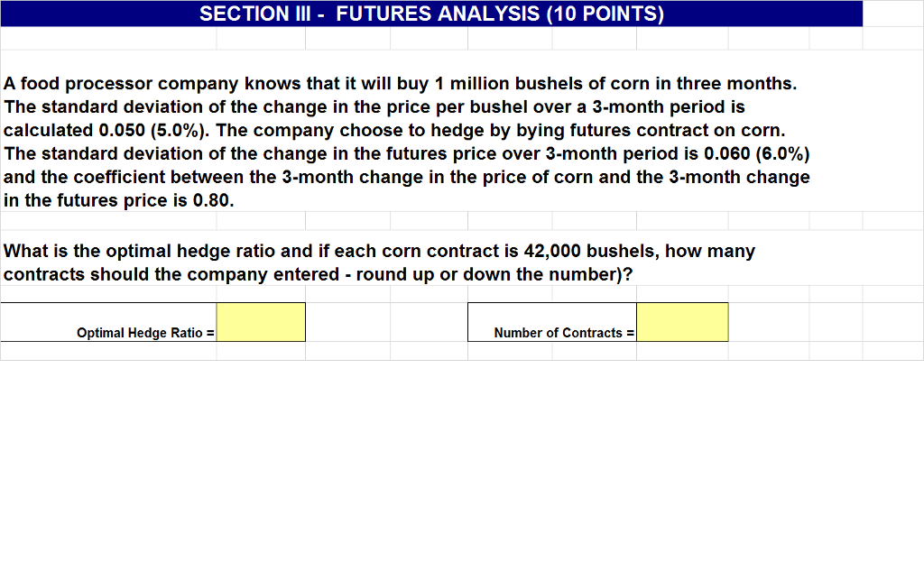Screen dimensions: 924x571
Task: Select empty cell immediately left of Number of Contracts box
Action: pos(429,322)
